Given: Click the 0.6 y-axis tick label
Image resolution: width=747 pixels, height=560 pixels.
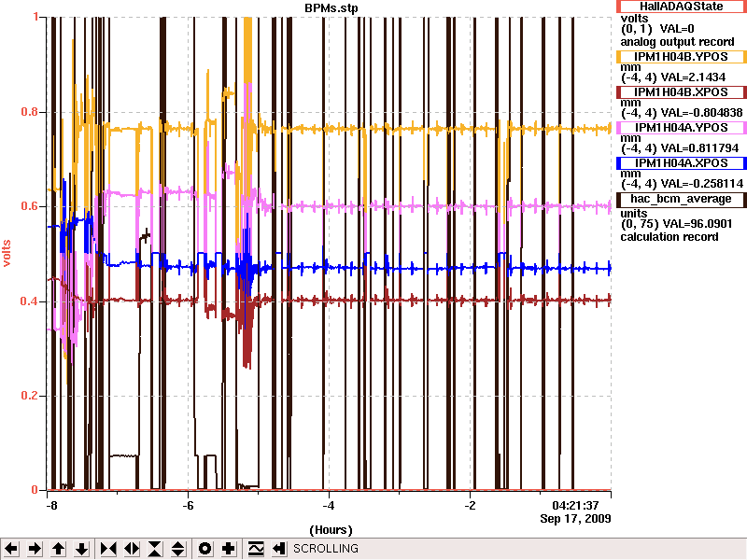Looking at the screenshot, I should (30, 206).
